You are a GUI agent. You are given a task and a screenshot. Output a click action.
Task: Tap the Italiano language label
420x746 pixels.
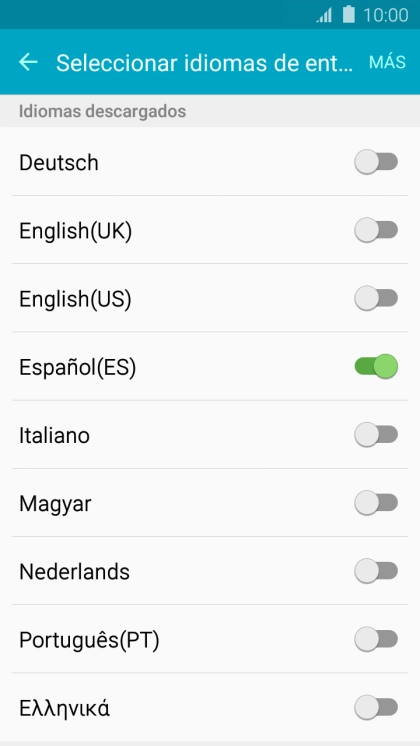pos(54,435)
